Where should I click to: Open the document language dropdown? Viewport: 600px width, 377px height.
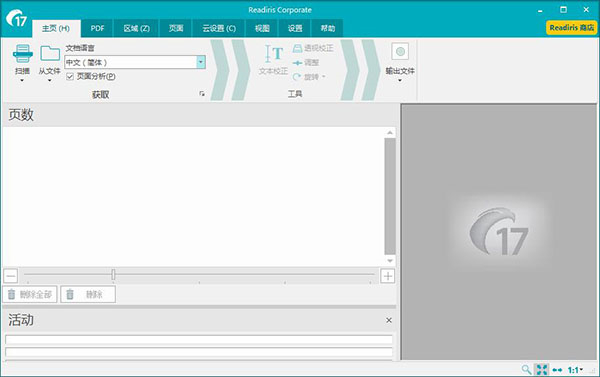(201, 62)
